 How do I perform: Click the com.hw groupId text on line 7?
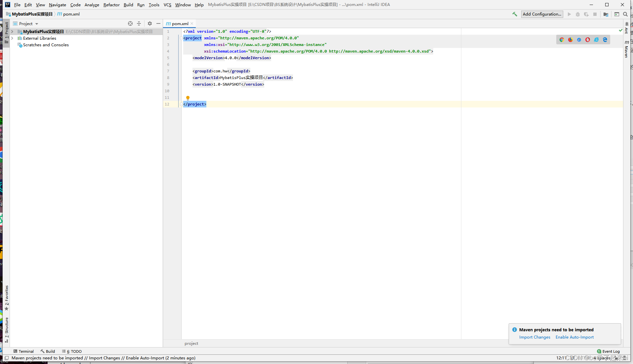click(220, 71)
